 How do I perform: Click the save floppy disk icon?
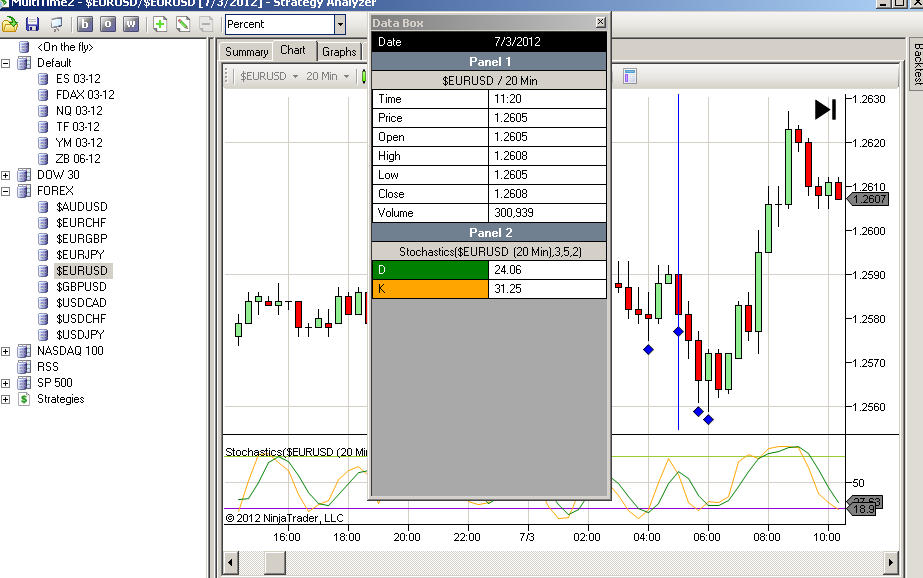pos(32,24)
